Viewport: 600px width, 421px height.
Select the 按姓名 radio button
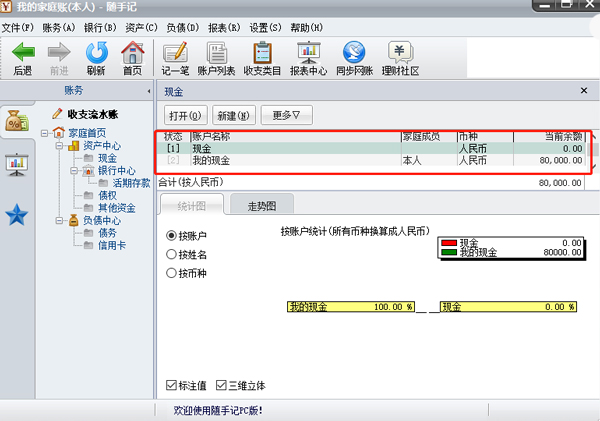point(171,254)
